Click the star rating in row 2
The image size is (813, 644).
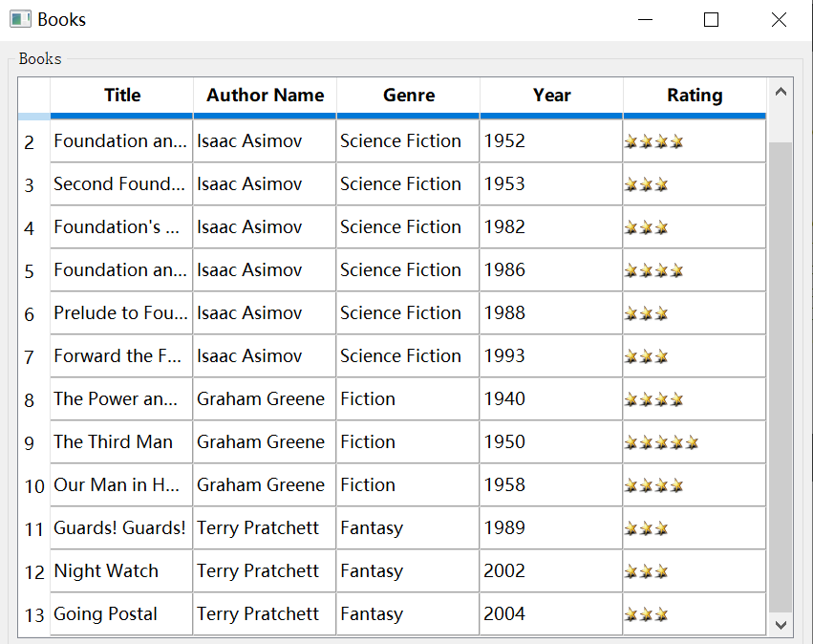654,142
